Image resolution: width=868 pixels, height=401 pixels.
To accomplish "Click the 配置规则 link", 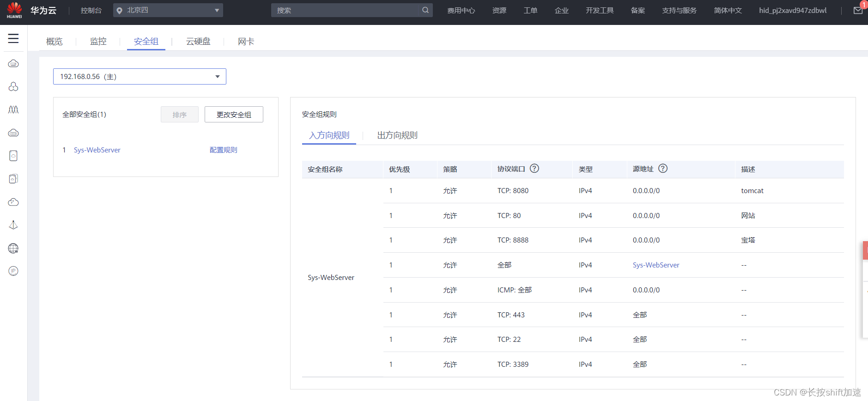I will 224,150.
